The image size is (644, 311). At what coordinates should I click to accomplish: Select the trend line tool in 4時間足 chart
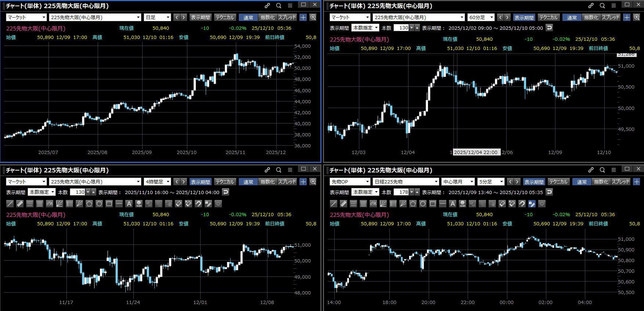[10, 204]
